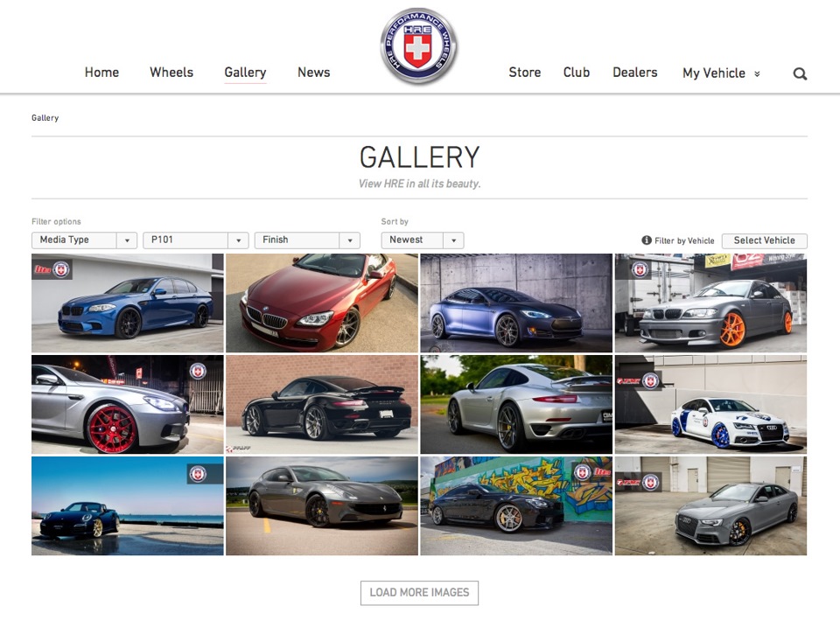
Task: Click HRE badge on white Audi race car photo
Action: [x=651, y=380]
